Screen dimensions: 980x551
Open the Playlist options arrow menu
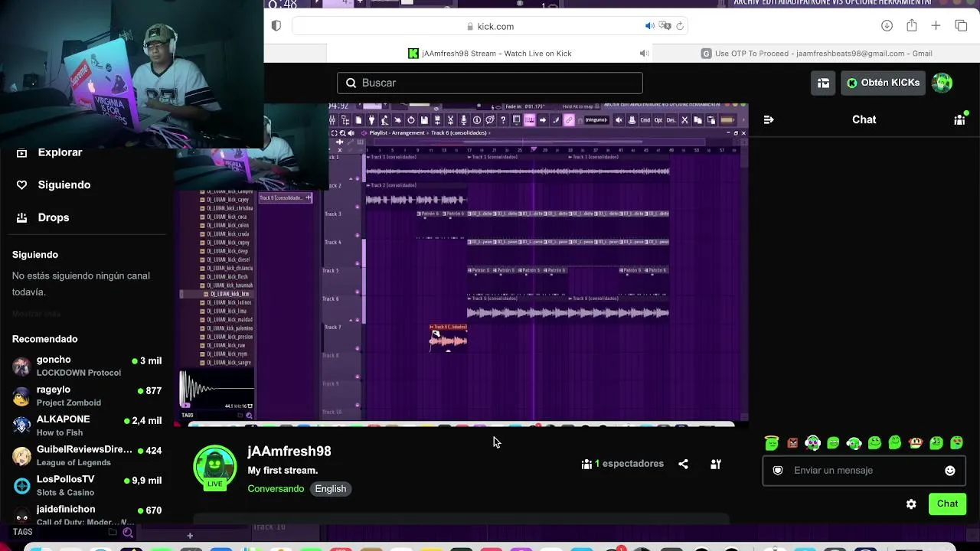coord(364,132)
